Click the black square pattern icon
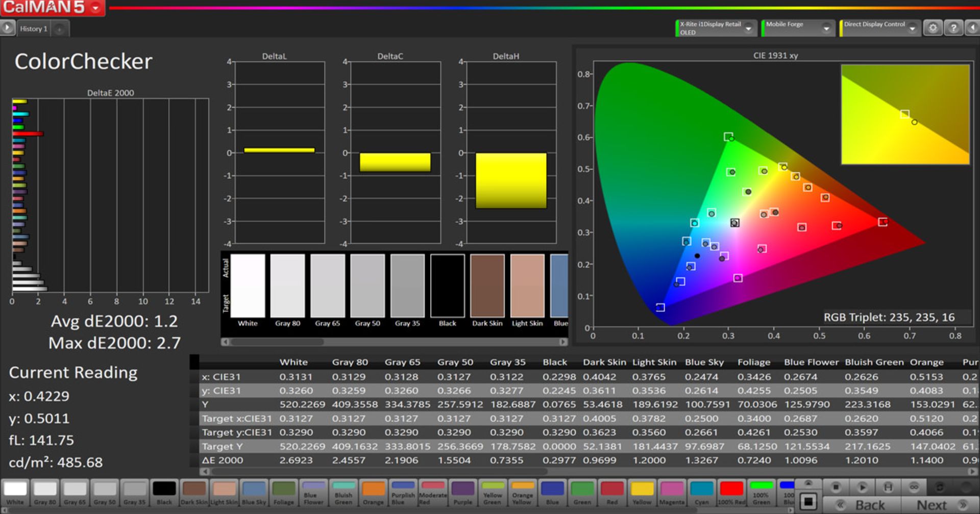 [x=808, y=501]
